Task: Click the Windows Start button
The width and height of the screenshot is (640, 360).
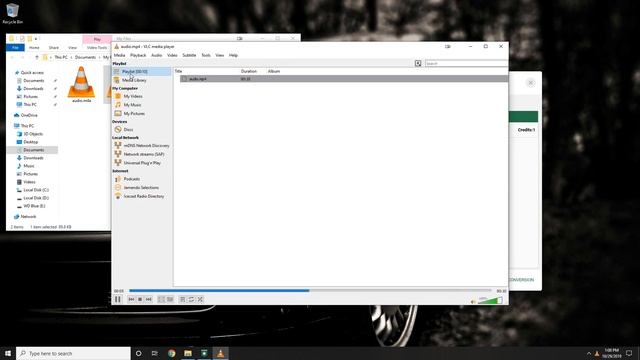Action: (x=8, y=353)
